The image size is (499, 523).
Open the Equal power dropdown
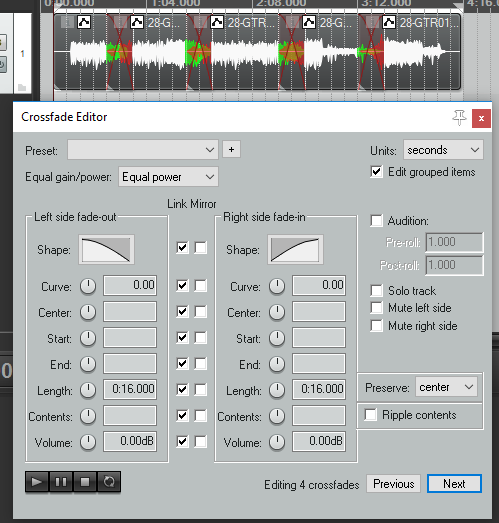pos(168,177)
